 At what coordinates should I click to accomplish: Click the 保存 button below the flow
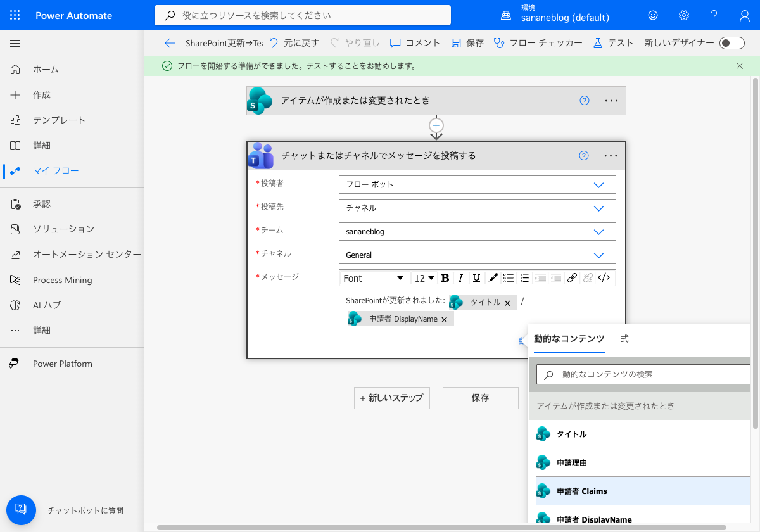pos(481,398)
